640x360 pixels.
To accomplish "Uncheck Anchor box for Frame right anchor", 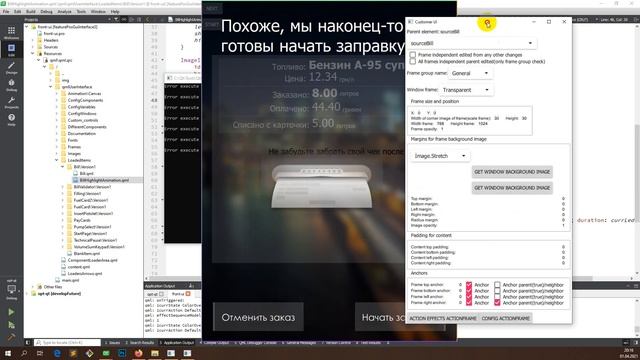I will coord(469,303).
